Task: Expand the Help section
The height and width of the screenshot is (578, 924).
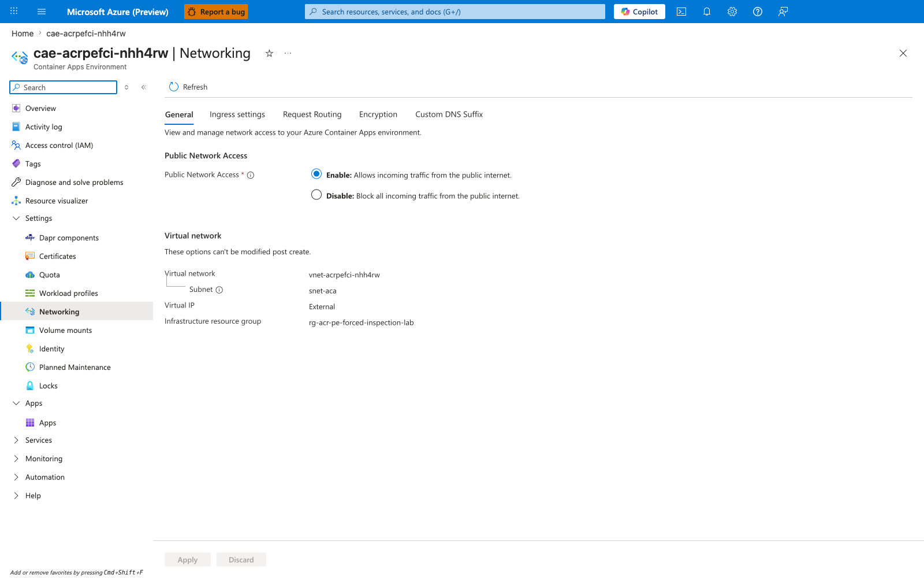Action: click(x=16, y=495)
